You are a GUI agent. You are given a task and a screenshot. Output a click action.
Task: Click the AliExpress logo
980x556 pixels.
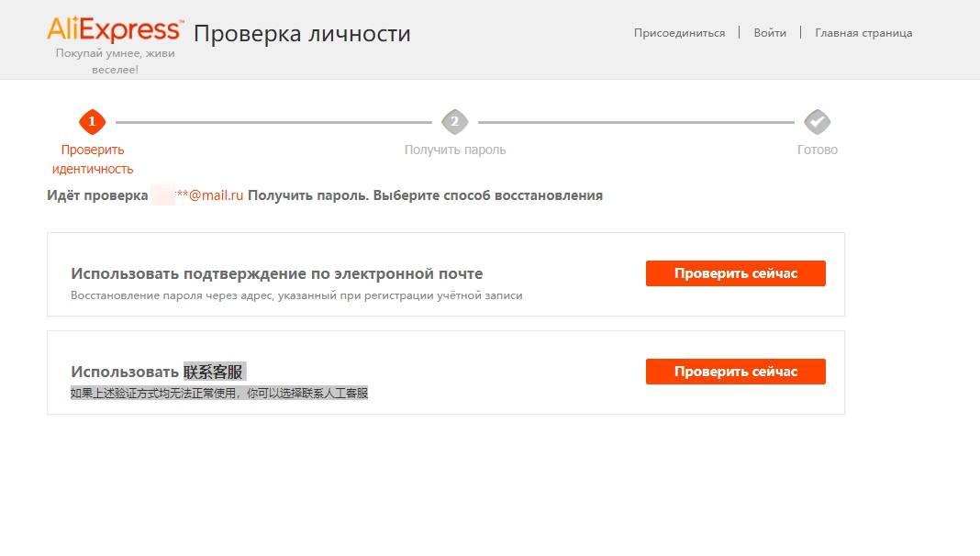point(115,29)
